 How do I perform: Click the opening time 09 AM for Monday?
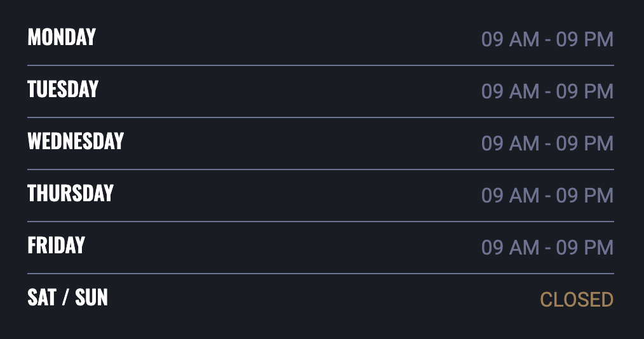(x=510, y=39)
